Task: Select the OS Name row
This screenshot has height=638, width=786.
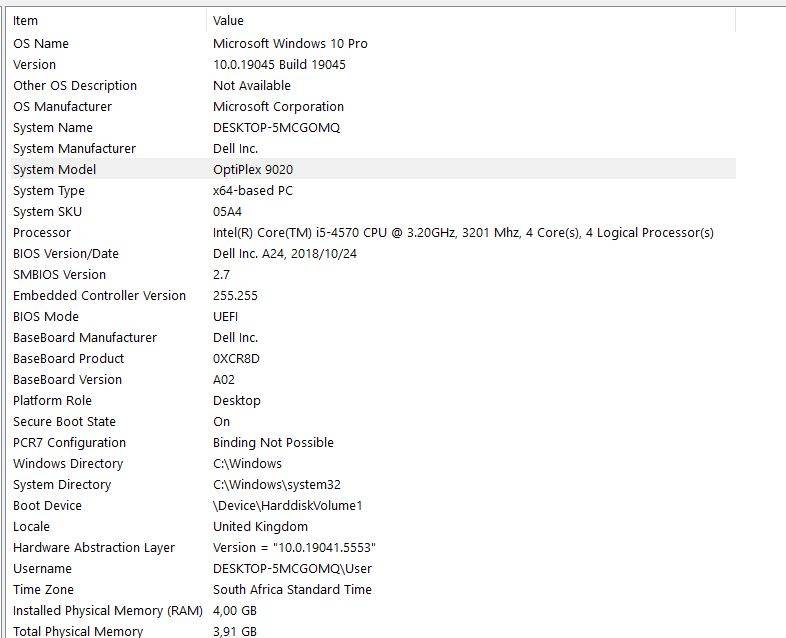Action: (41, 43)
